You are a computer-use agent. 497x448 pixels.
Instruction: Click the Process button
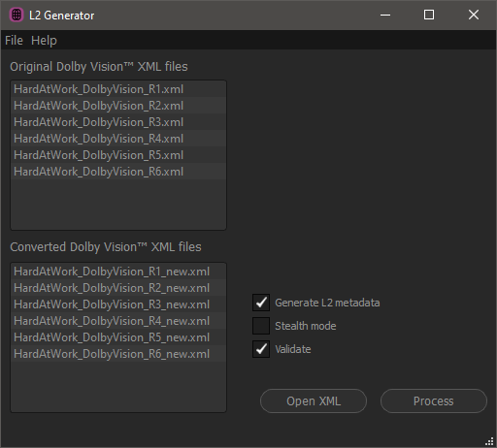click(x=434, y=401)
